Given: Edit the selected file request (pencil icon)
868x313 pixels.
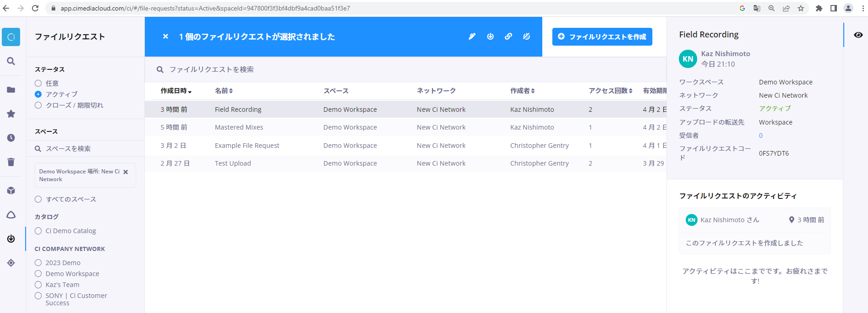Looking at the screenshot, I should 472,37.
